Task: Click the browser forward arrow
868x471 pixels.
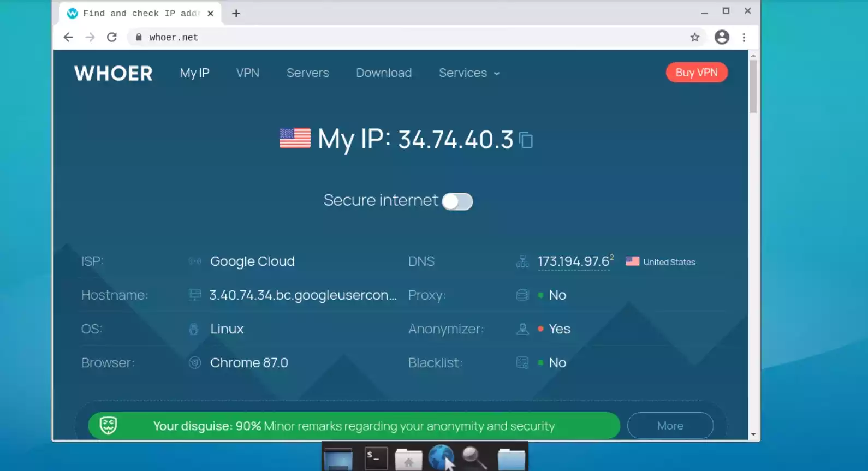Action: pos(90,37)
